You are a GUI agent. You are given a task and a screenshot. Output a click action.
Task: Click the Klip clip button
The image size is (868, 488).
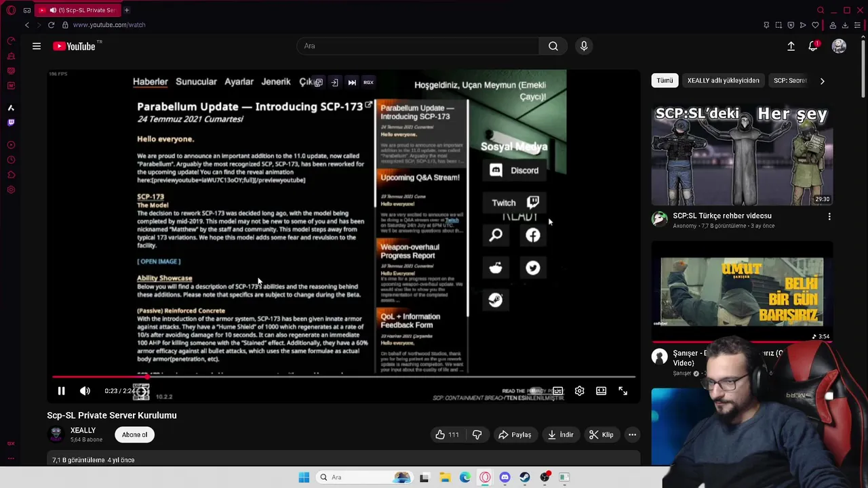pos(601,434)
